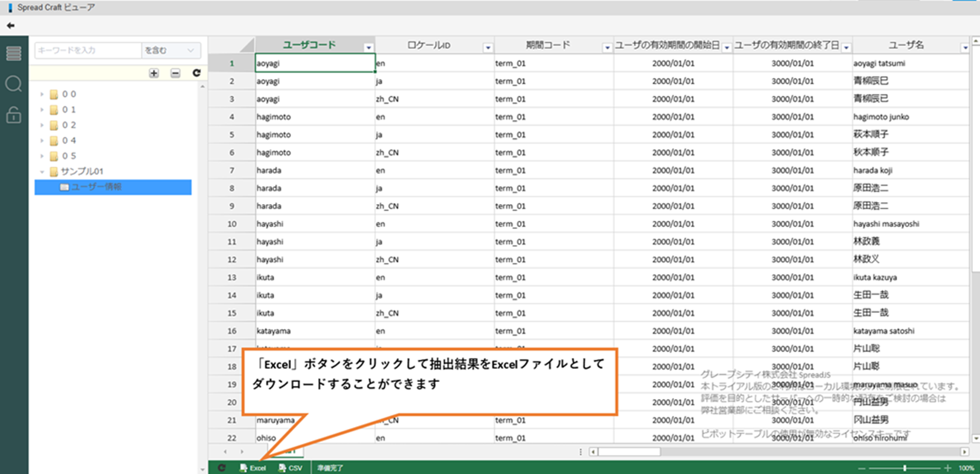
Task: Reload data using status bar refresh icon
Action: [222, 468]
